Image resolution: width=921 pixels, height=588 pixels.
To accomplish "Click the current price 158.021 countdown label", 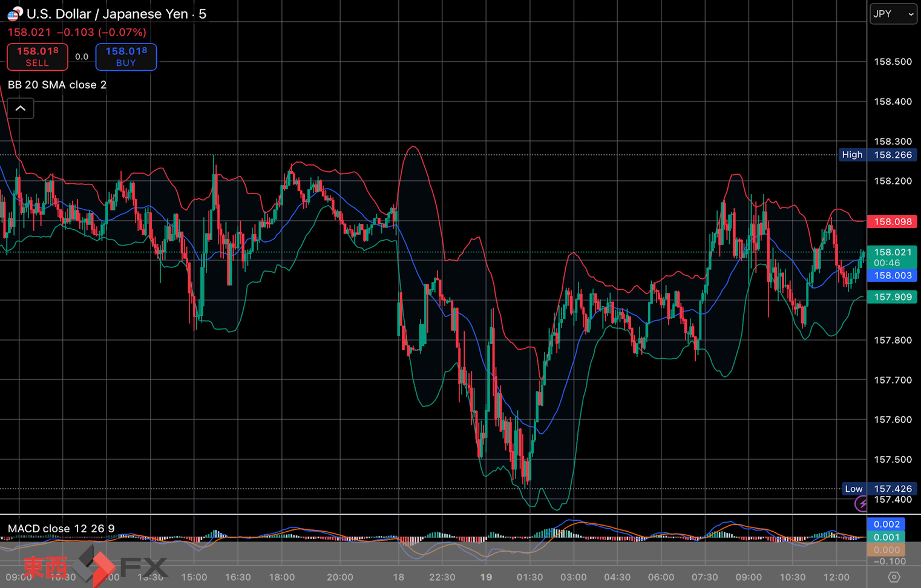I will tap(892, 257).
